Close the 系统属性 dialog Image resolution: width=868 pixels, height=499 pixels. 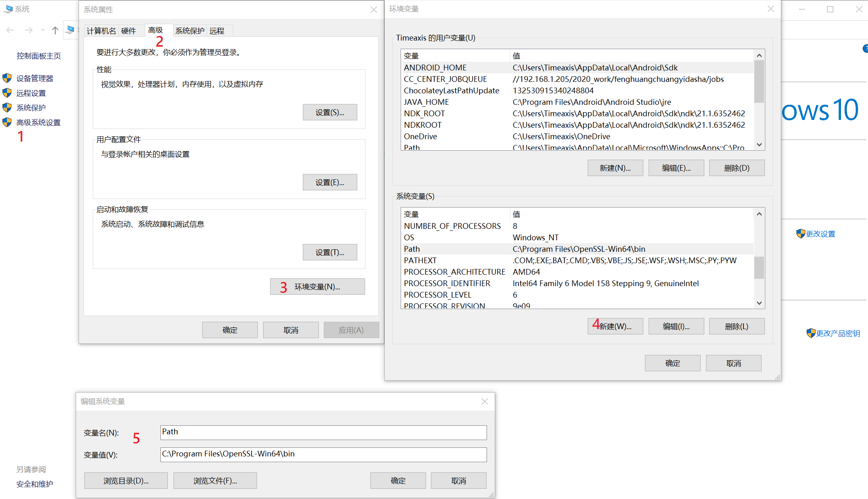(x=374, y=9)
